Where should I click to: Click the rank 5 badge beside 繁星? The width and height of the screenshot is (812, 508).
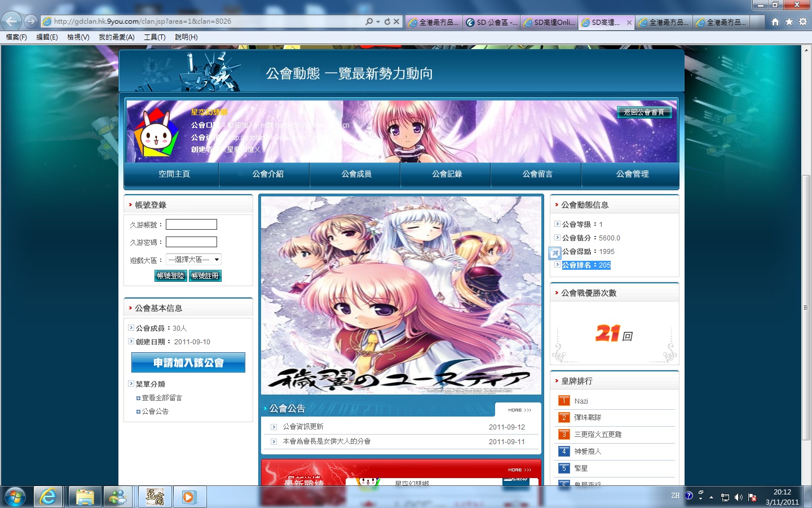564,468
